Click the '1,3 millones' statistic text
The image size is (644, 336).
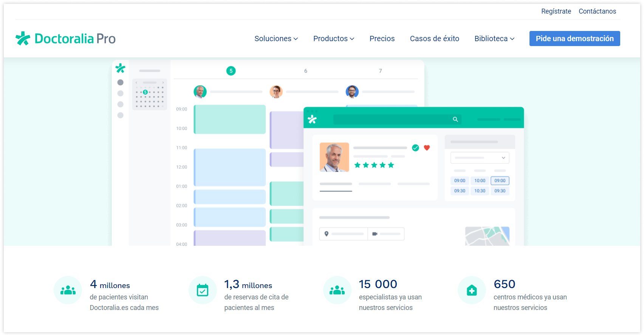pos(248,284)
